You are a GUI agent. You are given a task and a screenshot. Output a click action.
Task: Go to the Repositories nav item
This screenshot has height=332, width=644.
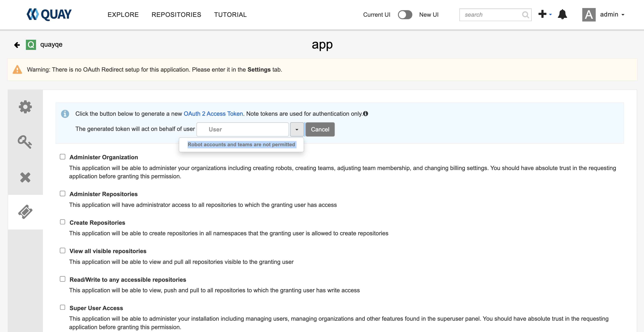tap(176, 15)
